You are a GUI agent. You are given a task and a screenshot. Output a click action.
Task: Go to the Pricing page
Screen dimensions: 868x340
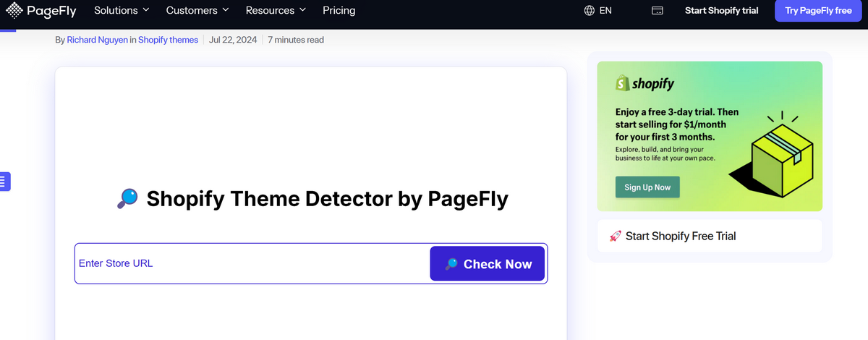[339, 11]
